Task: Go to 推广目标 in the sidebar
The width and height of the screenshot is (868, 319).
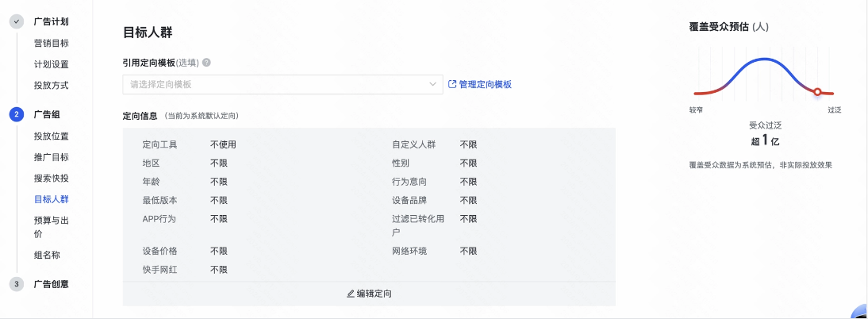Action: [x=52, y=157]
